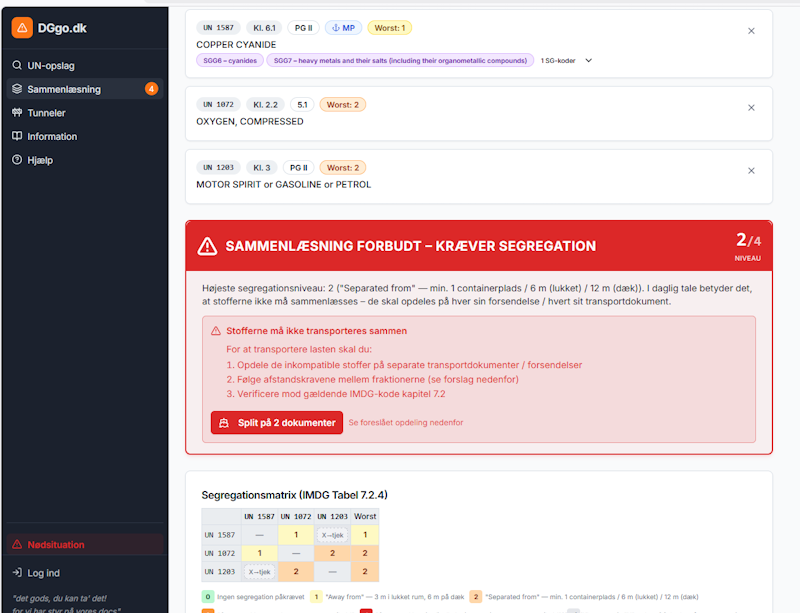The image size is (800, 613).
Task: Click Se foreslået opdeling nedenfor link
Action: coord(405,423)
